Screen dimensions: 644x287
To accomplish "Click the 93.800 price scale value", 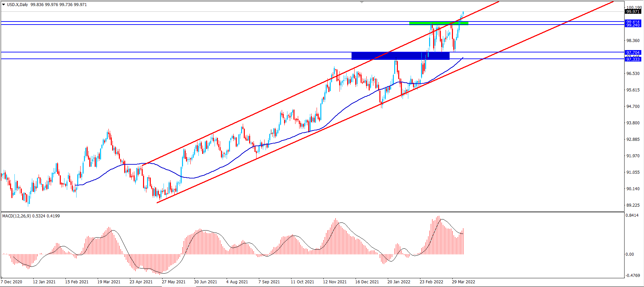I will pyautogui.click(x=633, y=123).
